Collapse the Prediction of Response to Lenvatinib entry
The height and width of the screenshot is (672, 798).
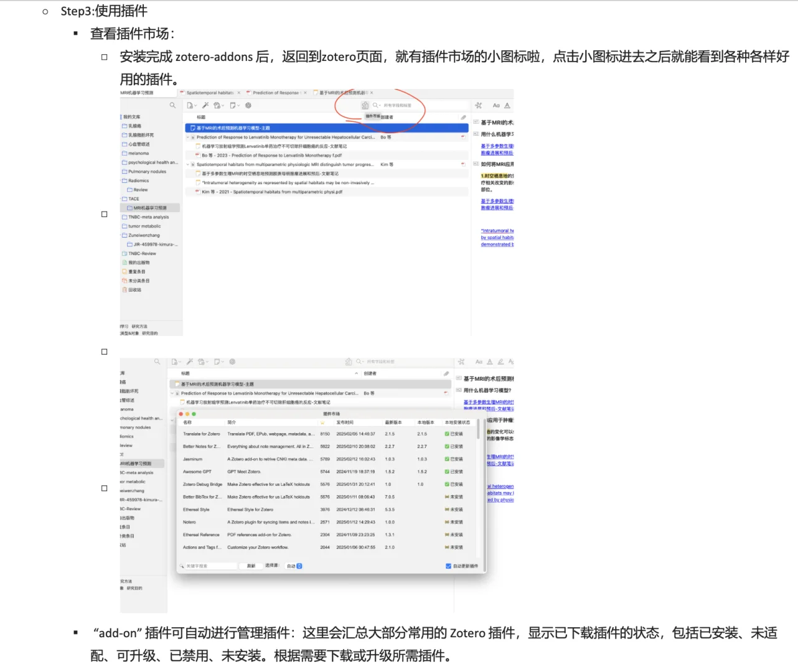187,137
